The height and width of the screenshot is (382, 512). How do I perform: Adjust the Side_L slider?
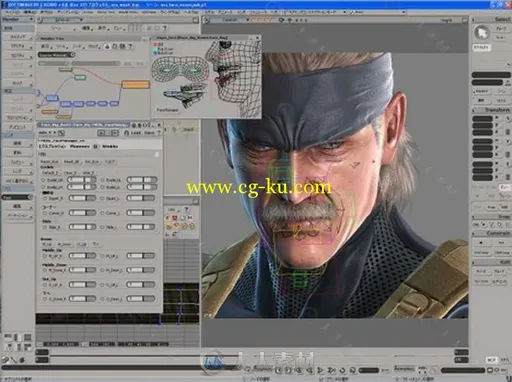click(141, 227)
